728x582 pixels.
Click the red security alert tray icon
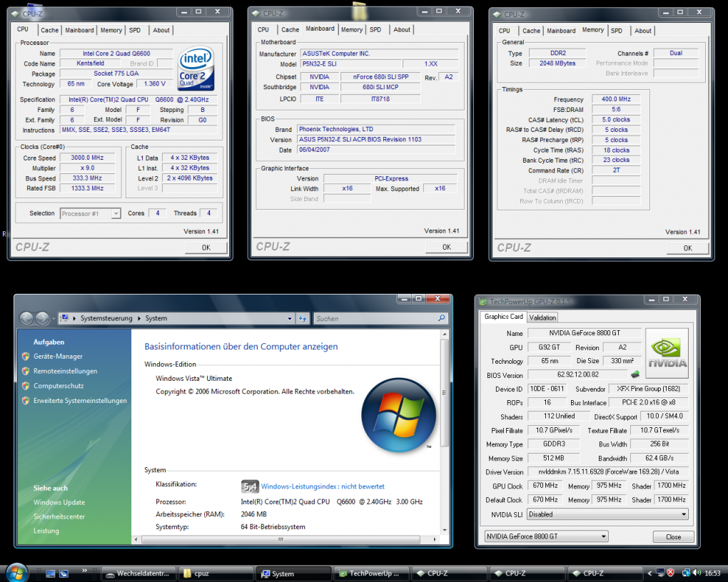click(671, 573)
